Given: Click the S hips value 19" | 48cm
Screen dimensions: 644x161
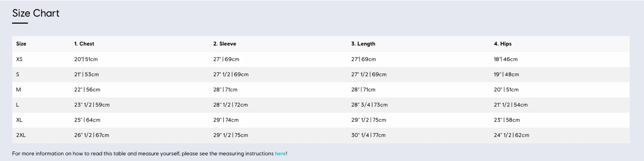Looking at the screenshot, I should tap(506, 74).
